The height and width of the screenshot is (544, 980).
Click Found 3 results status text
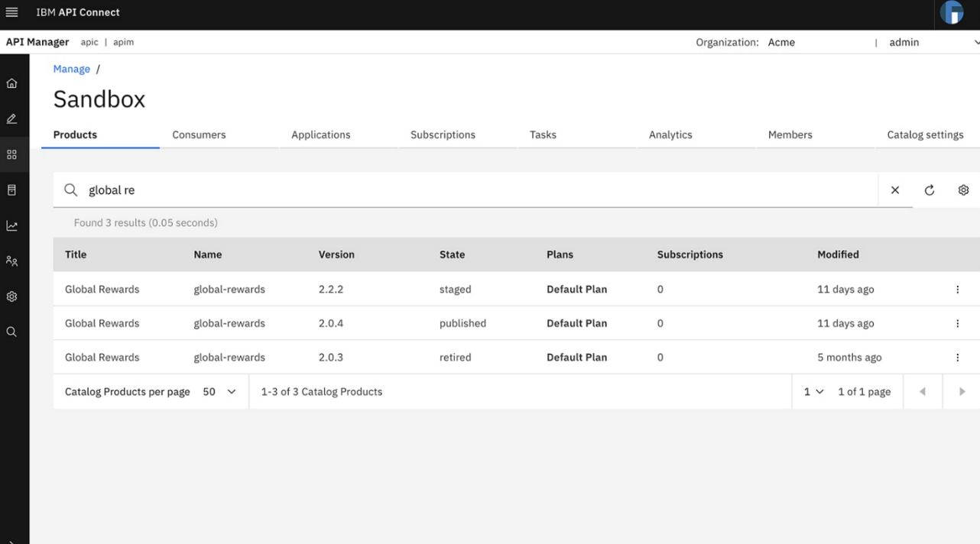(146, 223)
